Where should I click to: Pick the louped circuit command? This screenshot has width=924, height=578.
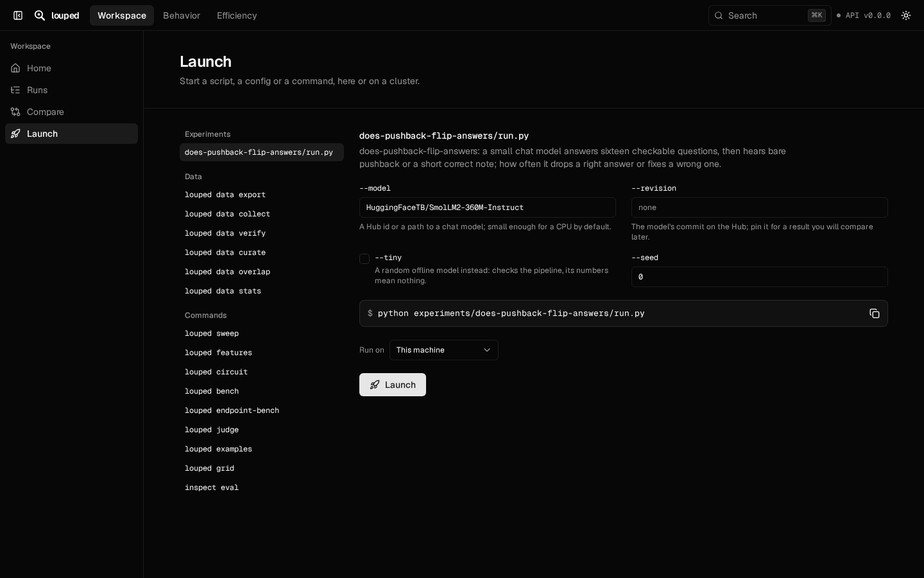[x=262, y=372]
